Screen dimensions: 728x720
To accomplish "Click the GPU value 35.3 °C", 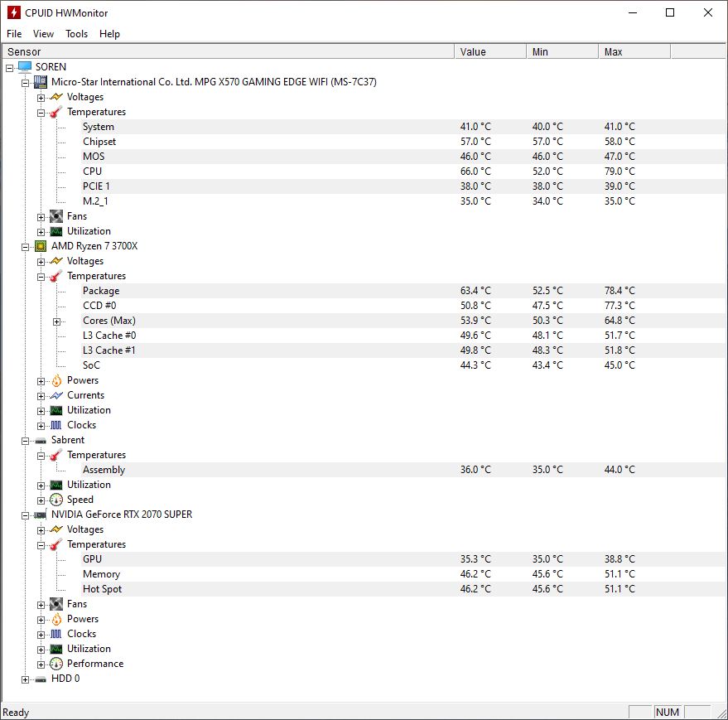I will coord(475,558).
